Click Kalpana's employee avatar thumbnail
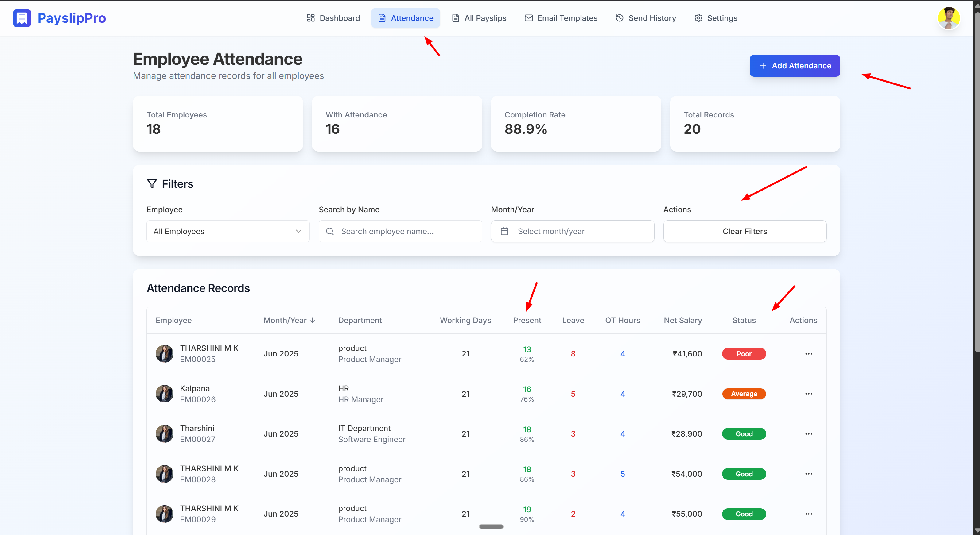Image resolution: width=980 pixels, height=535 pixels. point(164,394)
